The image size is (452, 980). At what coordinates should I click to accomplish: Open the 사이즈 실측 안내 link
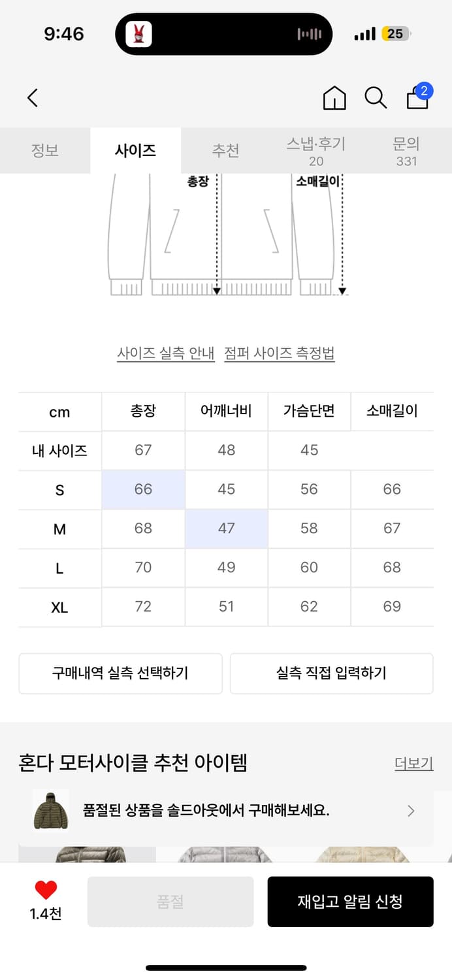click(x=166, y=352)
